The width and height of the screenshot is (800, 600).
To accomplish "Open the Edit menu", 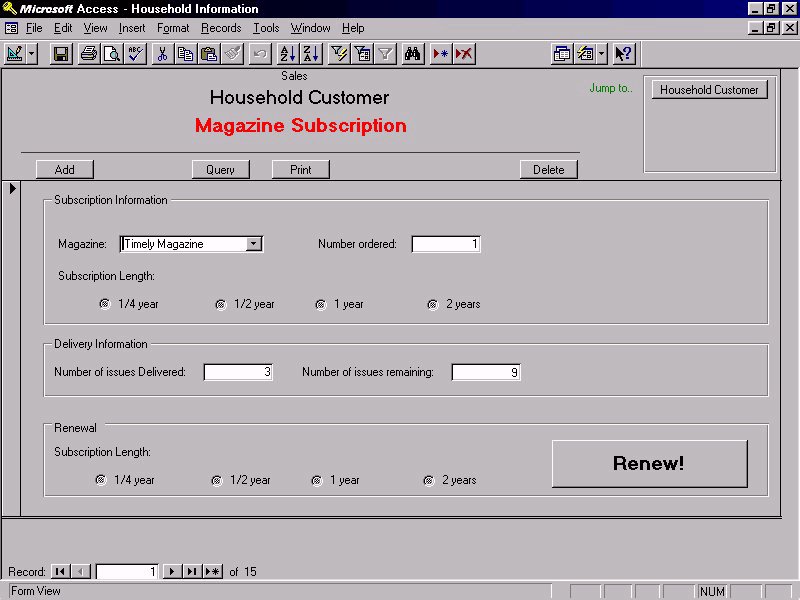I will point(63,28).
